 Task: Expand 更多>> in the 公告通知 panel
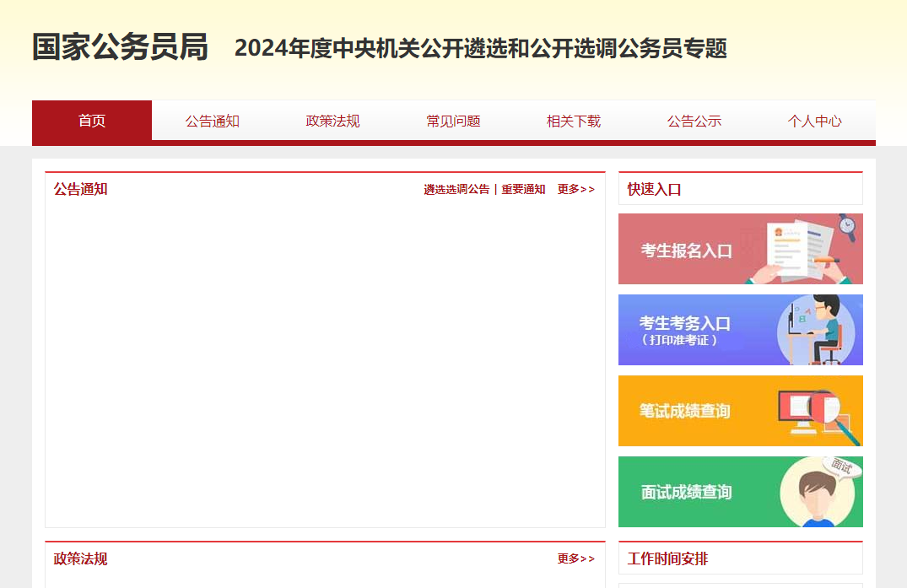pos(575,190)
